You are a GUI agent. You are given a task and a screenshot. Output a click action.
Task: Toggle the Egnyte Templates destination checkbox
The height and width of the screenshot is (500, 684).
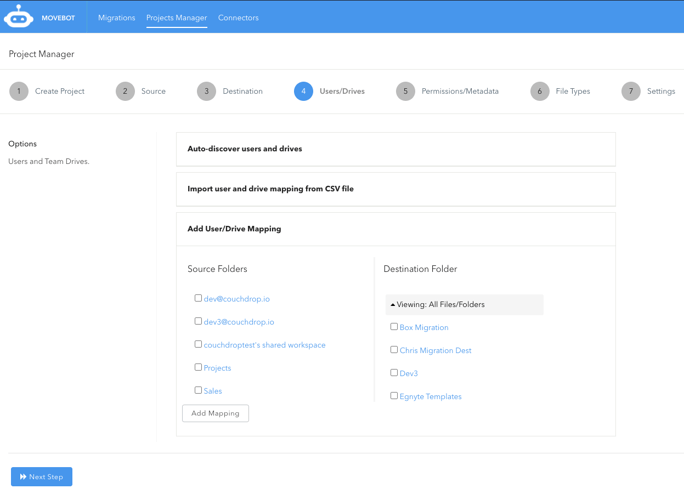point(394,396)
